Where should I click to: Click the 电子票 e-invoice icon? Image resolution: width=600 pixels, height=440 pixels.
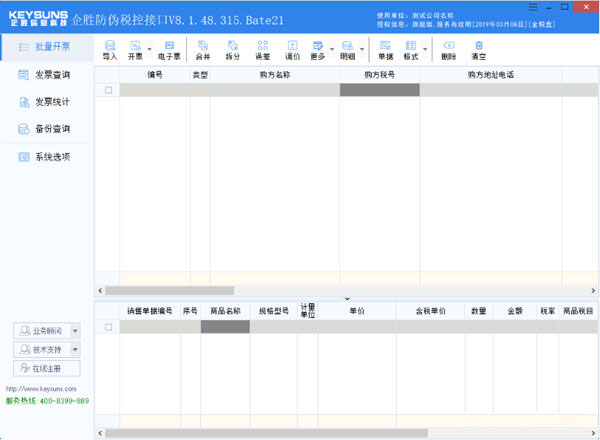pos(168,50)
